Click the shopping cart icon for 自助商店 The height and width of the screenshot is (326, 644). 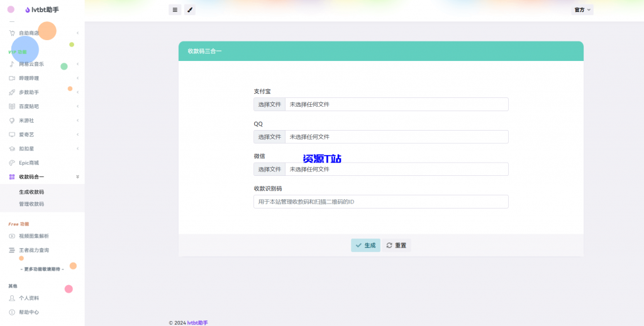click(x=12, y=33)
